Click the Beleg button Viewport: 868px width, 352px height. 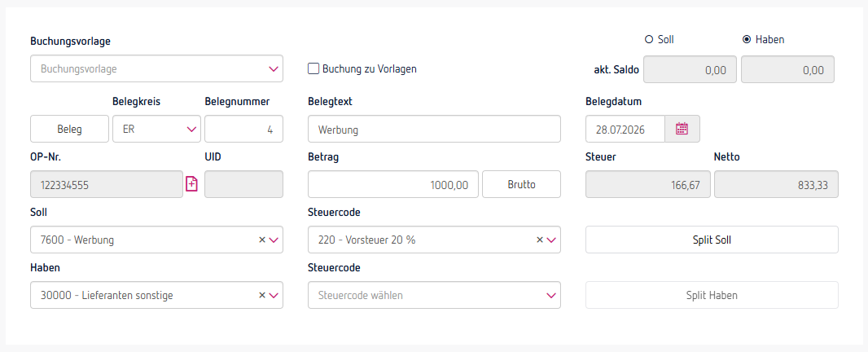point(70,130)
